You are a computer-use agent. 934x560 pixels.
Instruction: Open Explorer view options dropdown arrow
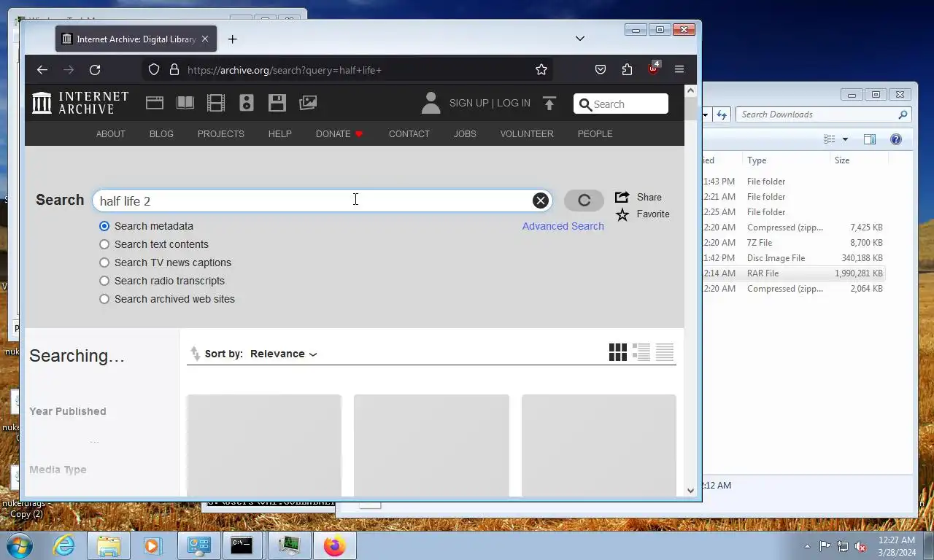(x=846, y=139)
